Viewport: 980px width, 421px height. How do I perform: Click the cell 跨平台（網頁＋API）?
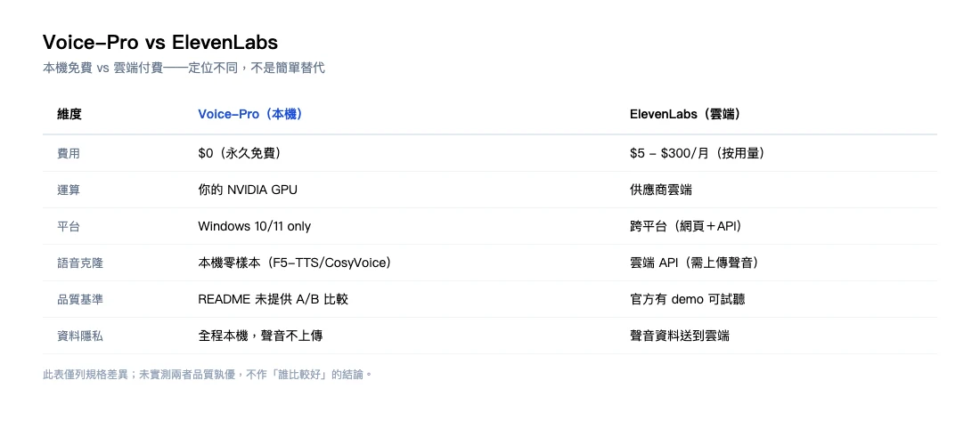click(x=686, y=226)
